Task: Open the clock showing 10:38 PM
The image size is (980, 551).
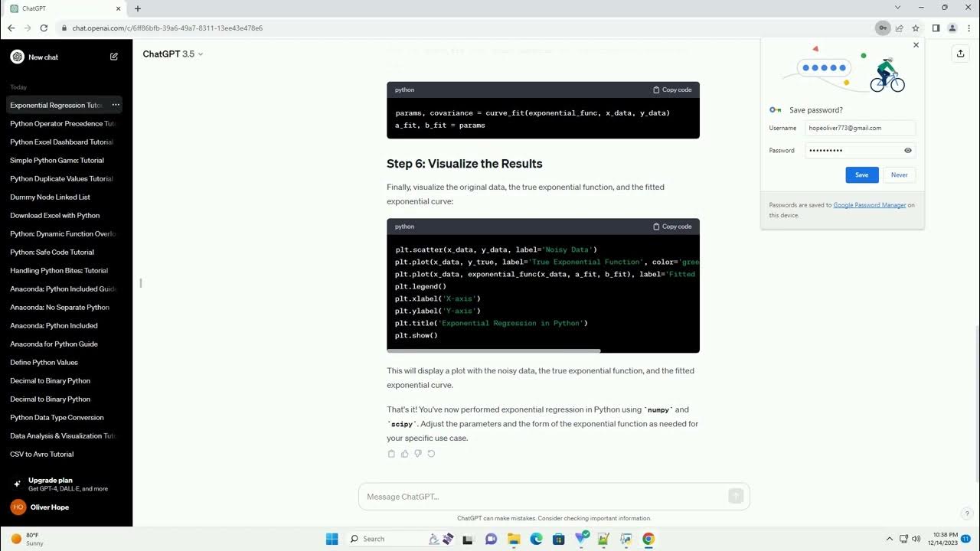Action: click(945, 539)
